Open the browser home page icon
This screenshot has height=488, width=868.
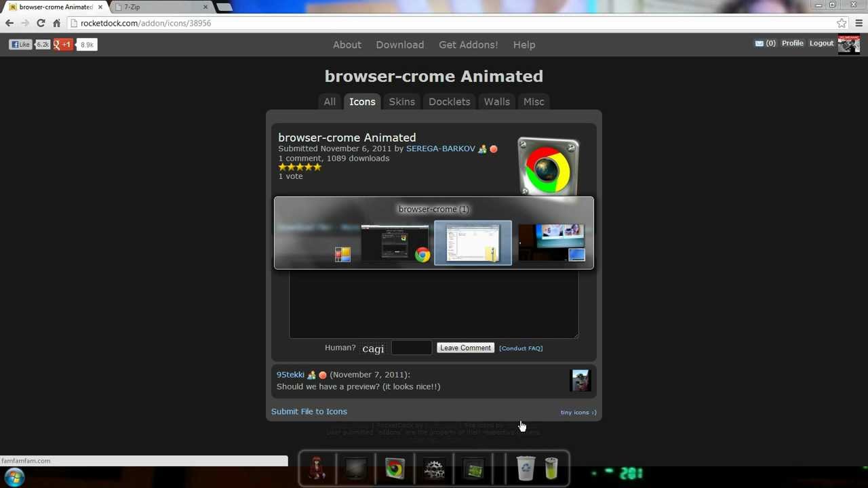56,23
